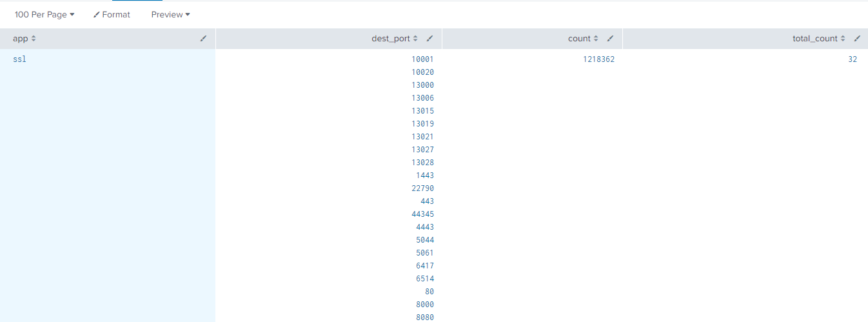Sort by dest_port using sort arrows

pyautogui.click(x=415, y=39)
